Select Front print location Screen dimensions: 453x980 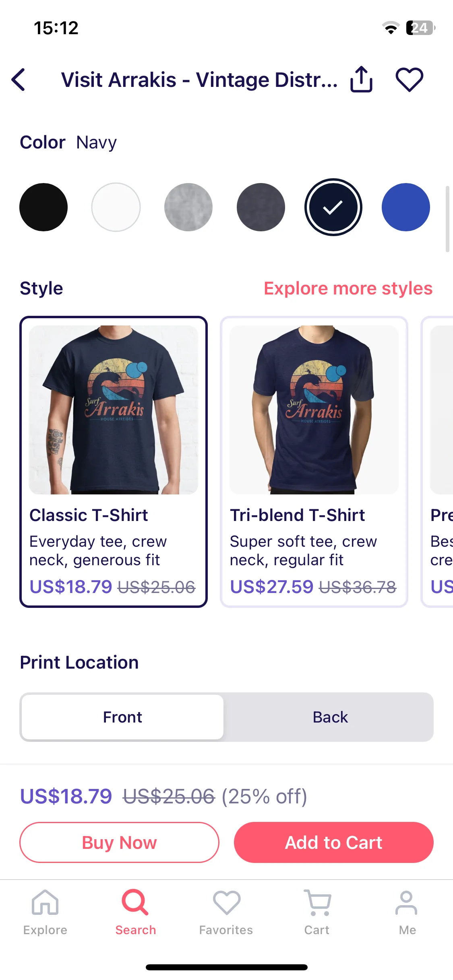(x=122, y=717)
